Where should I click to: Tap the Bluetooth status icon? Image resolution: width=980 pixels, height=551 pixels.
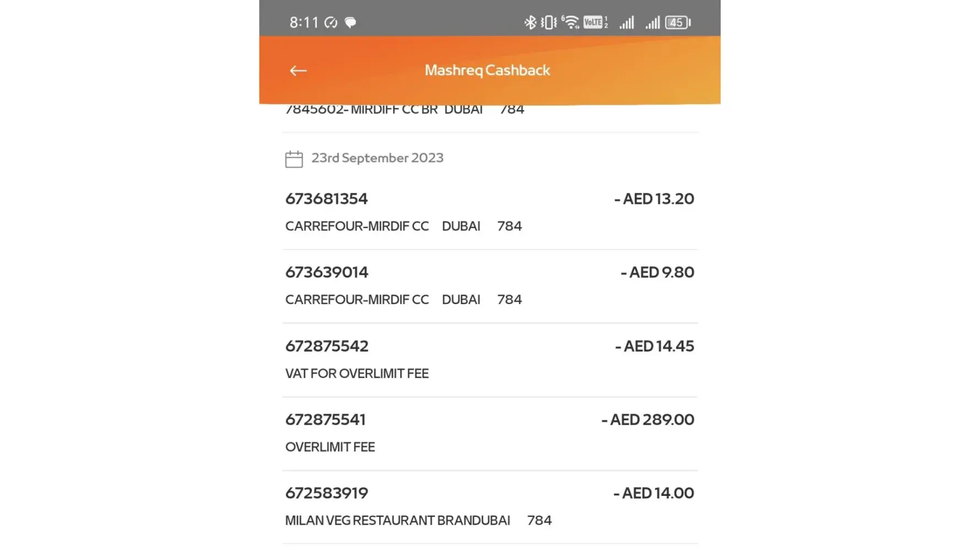click(x=530, y=23)
